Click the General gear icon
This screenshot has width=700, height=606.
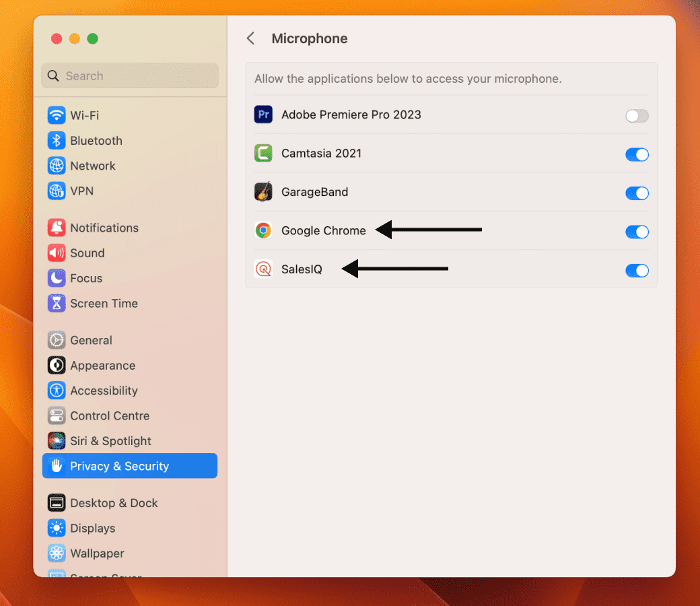click(x=57, y=340)
